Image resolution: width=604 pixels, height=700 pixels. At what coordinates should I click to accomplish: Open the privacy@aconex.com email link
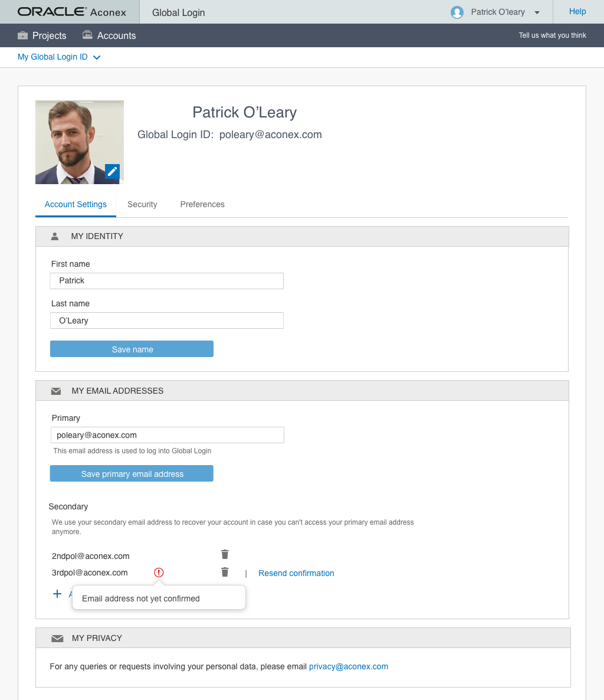pyautogui.click(x=349, y=666)
